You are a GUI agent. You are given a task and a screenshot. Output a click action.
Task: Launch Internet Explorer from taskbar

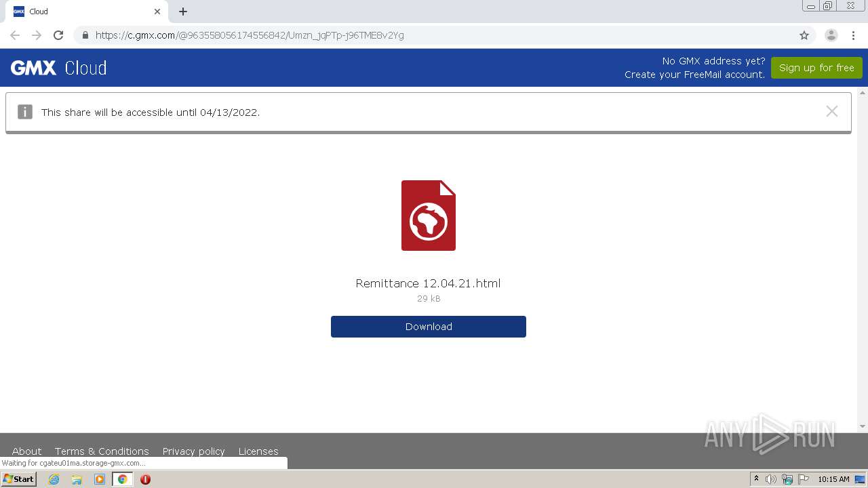click(54, 479)
